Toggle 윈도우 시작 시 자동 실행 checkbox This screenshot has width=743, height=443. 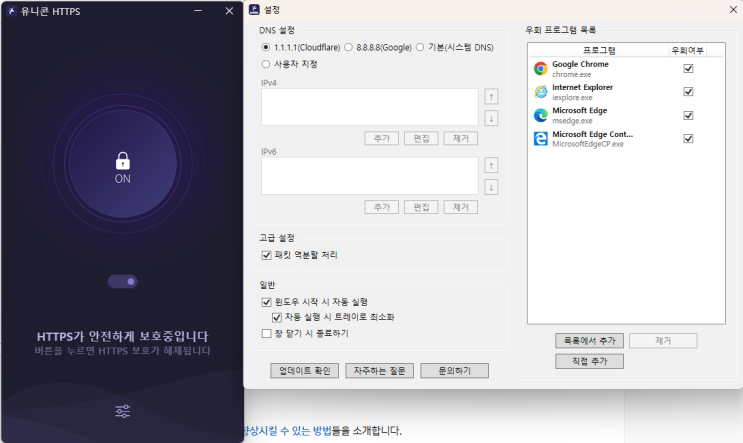(x=266, y=302)
